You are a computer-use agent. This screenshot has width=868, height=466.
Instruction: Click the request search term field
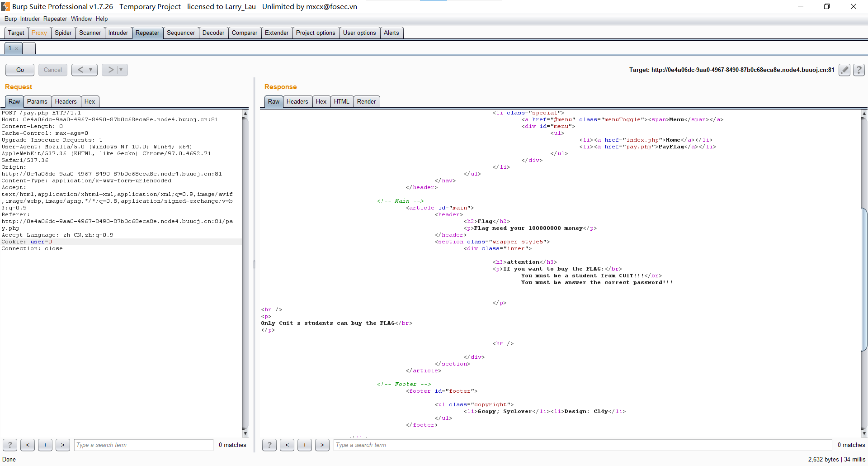(x=143, y=445)
